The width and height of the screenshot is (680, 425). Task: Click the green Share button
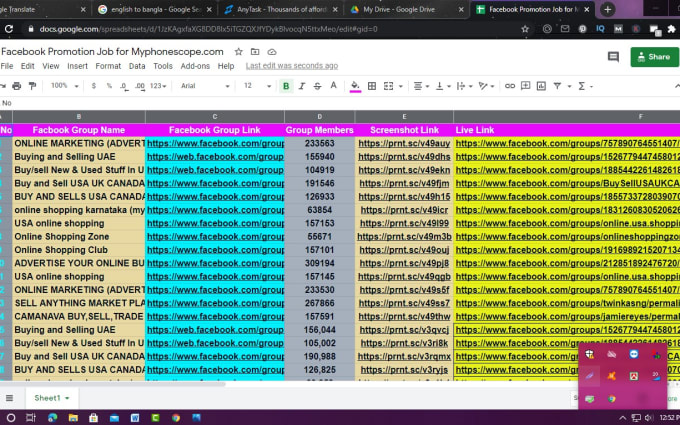coord(654,57)
